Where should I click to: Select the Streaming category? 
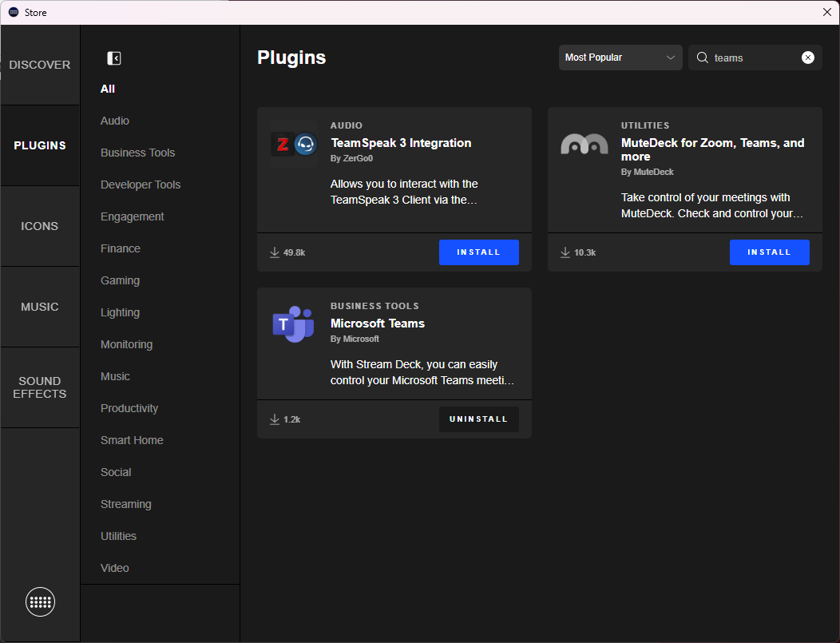(x=126, y=504)
